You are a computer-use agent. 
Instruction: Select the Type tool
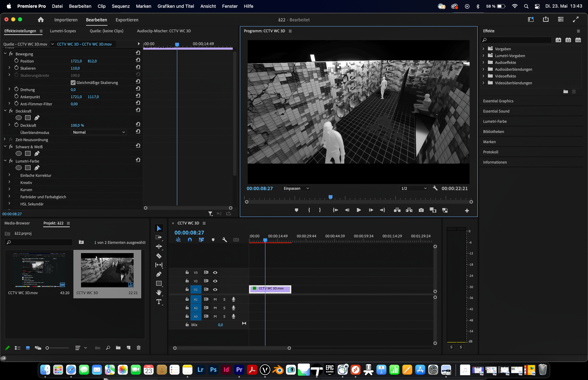point(159,302)
